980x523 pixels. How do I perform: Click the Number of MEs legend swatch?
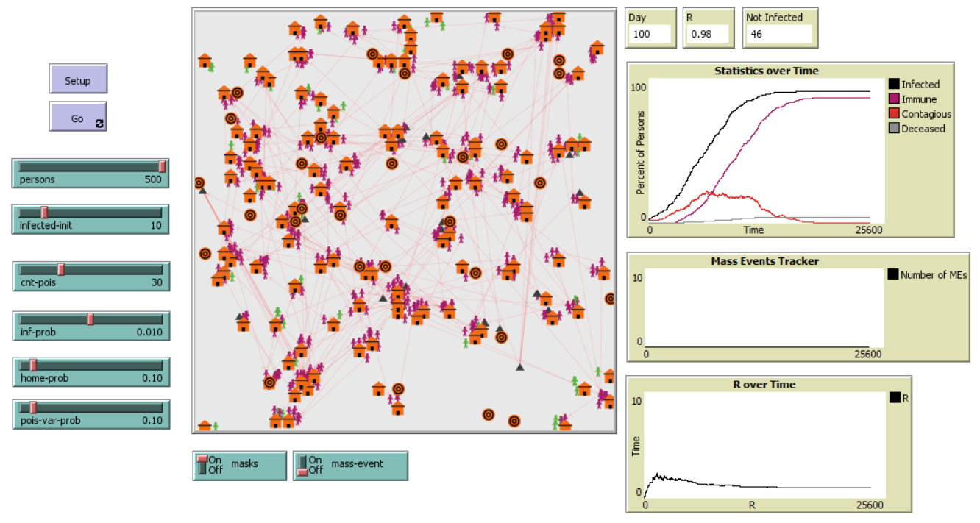[892, 275]
